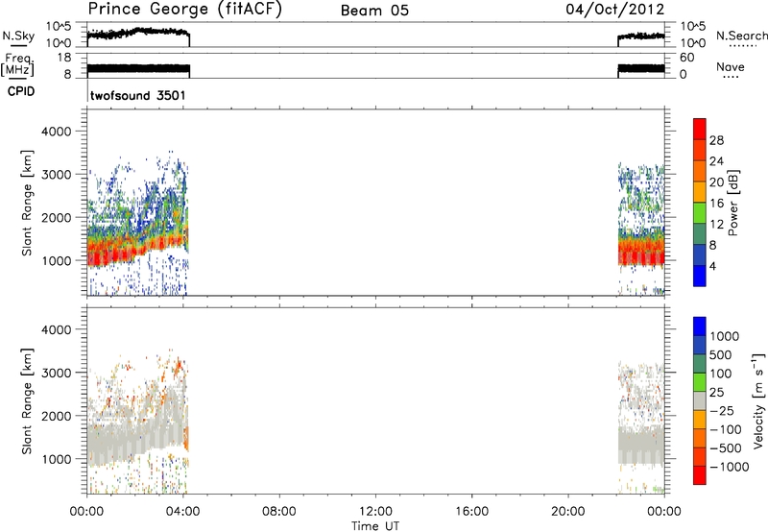
Task: Select the bright blue bottom power colorbar swatch
Action: tap(700, 276)
